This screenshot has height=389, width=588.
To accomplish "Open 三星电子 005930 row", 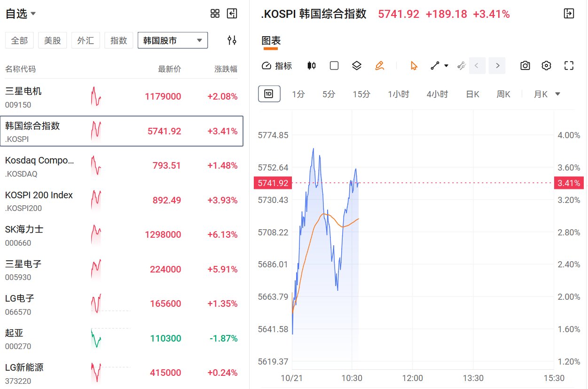I will coord(122,269).
